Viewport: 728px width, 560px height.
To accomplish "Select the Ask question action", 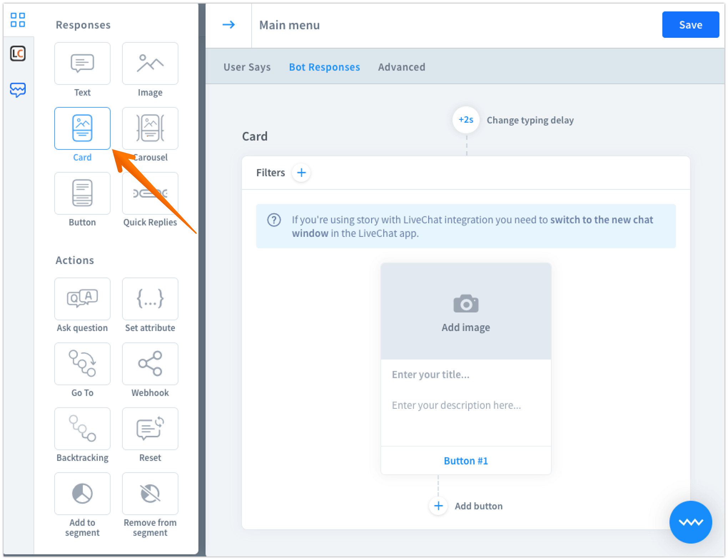I will tap(82, 299).
